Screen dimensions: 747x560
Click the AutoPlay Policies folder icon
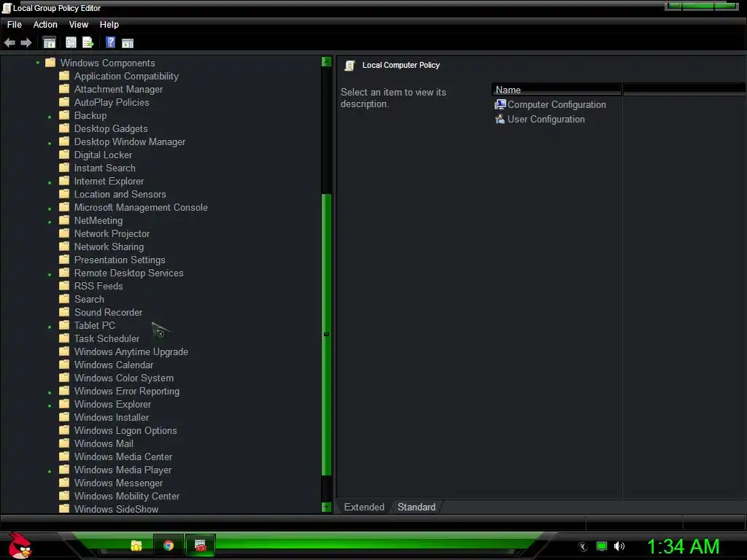click(64, 102)
